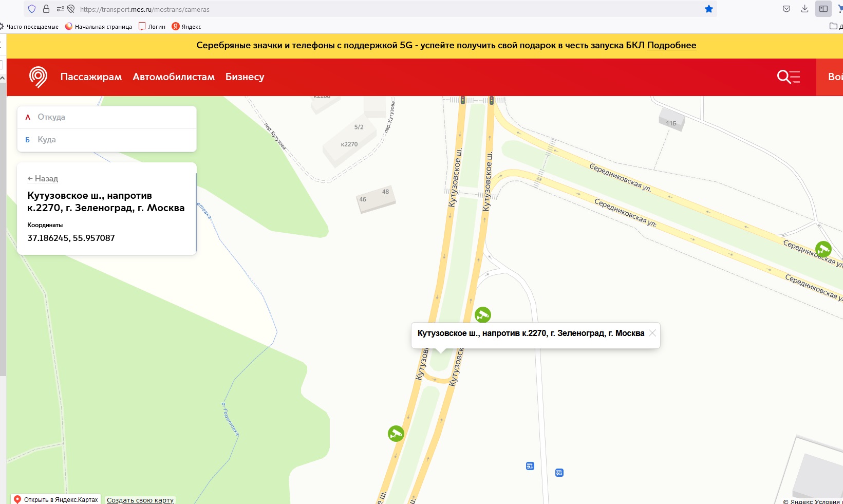Image resolution: width=843 pixels, height=504 pixels.
Task: Open the Бизнесу menu
Action: tap(245, 77)
